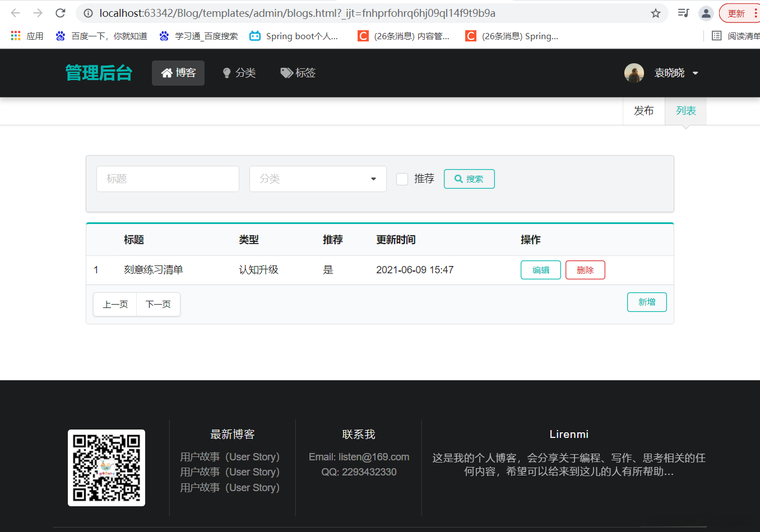The width and height of the screenshot is (760, 532).
Task: Open the QR code thumbnail in footer
Action: pyautogui.click(x=106, y=468)
